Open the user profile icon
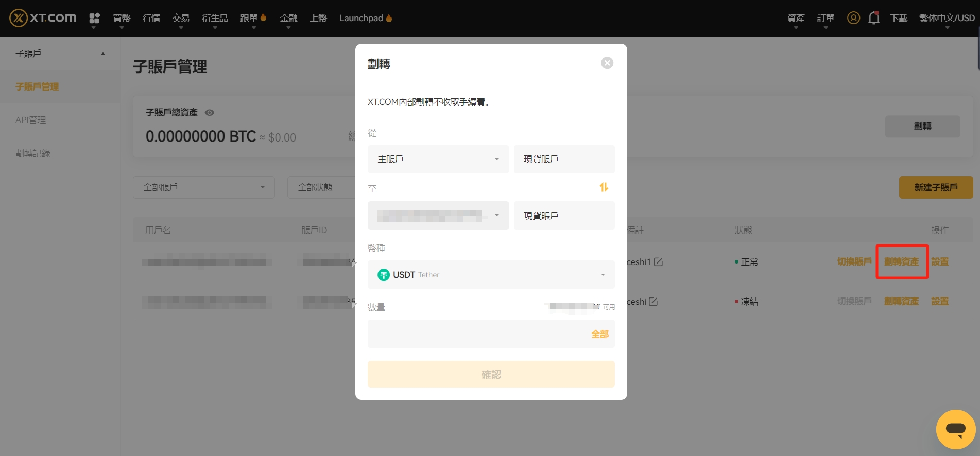Screen dimensions: 980x456 (853, 18)
